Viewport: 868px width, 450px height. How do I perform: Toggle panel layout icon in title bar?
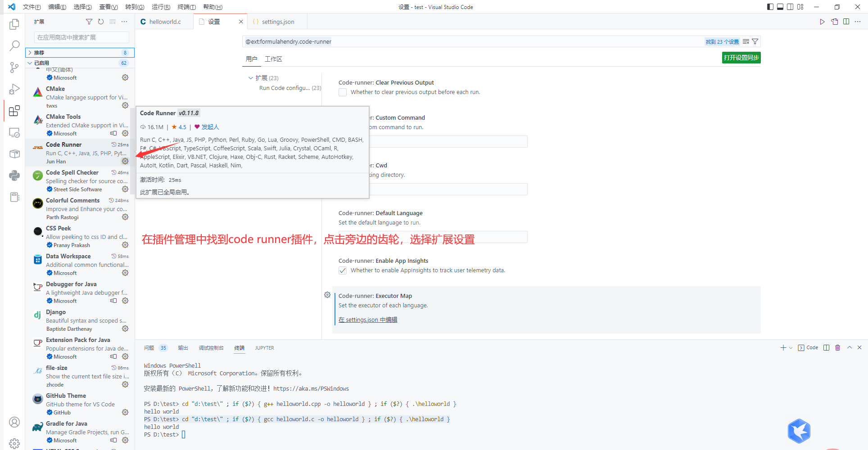[780, 7]
